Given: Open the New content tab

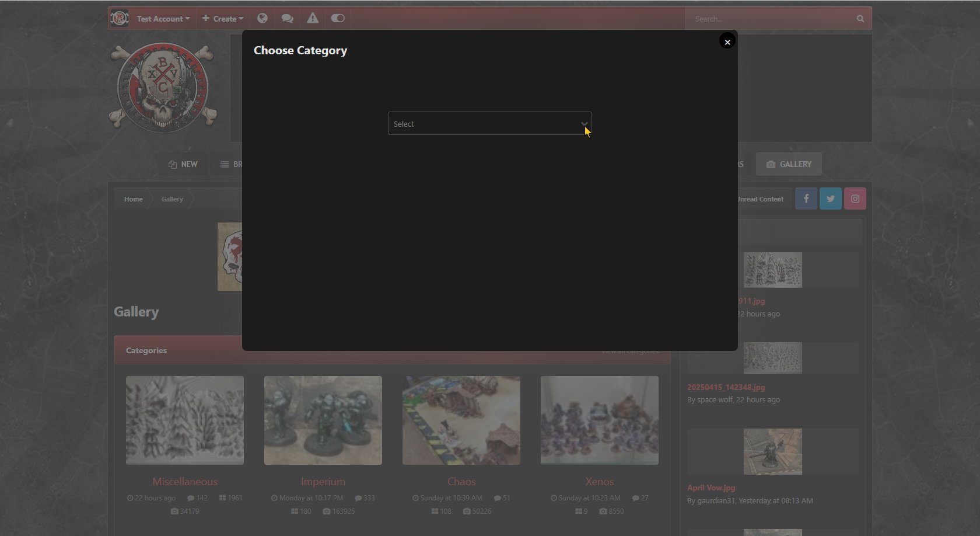Looking at the screenshot, I should coord(183,164).
